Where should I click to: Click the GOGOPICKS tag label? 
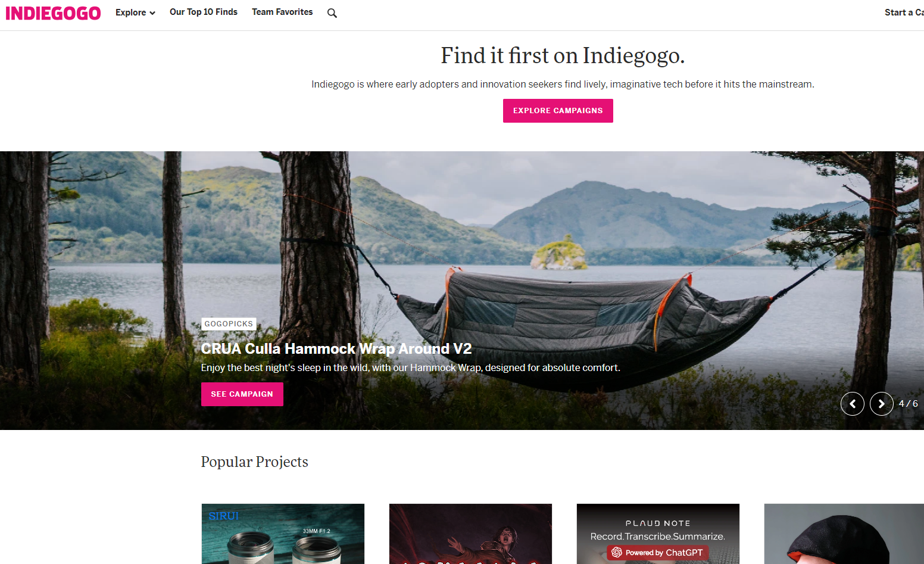click(x=229, y=324)
